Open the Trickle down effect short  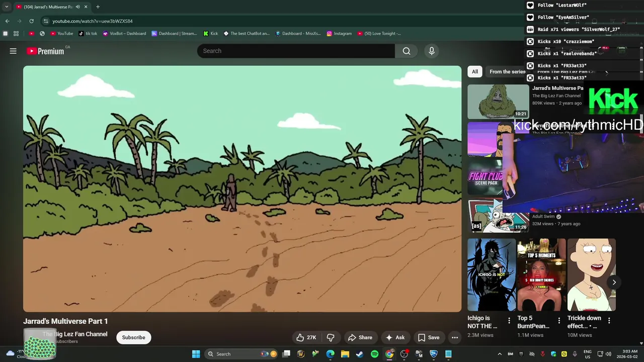point(592,275)
